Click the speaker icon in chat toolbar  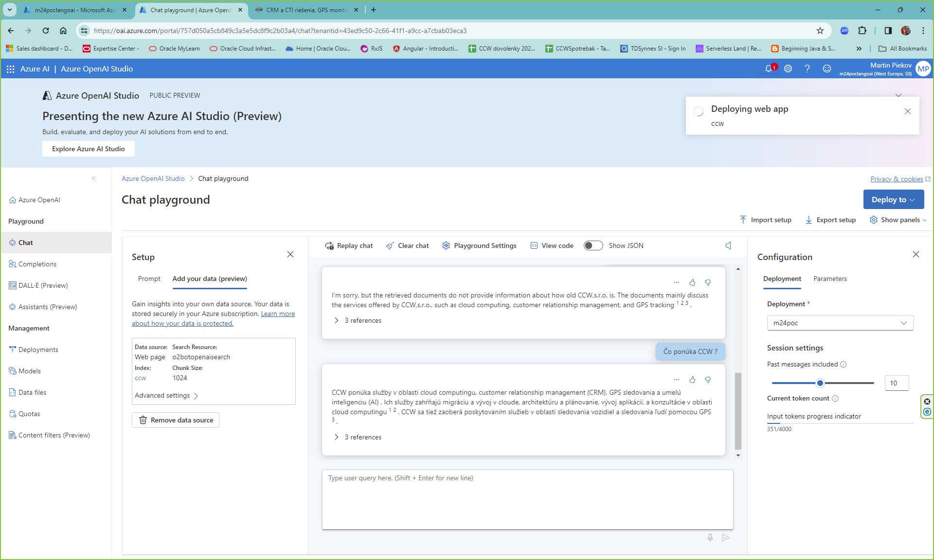728,245
